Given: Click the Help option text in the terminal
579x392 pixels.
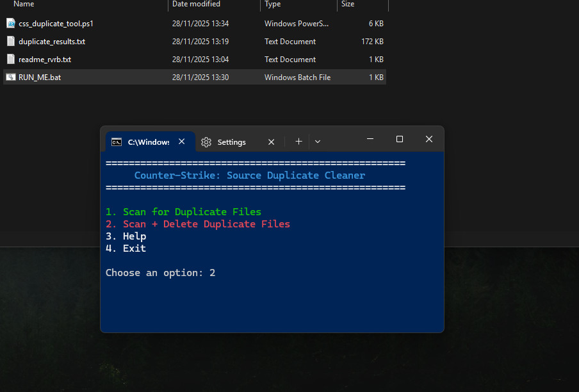Looking at the screenshot, I should [x=134, y=236].
